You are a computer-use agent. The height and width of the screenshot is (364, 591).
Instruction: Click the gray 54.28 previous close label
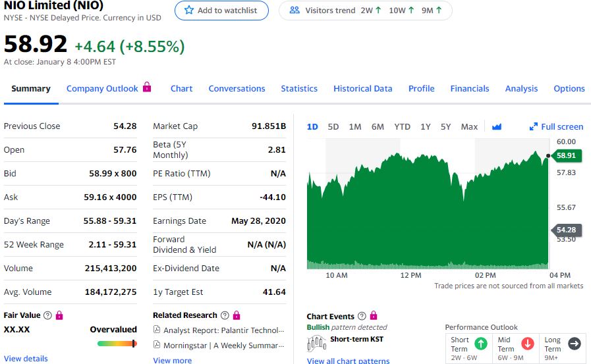click(566, 230)
